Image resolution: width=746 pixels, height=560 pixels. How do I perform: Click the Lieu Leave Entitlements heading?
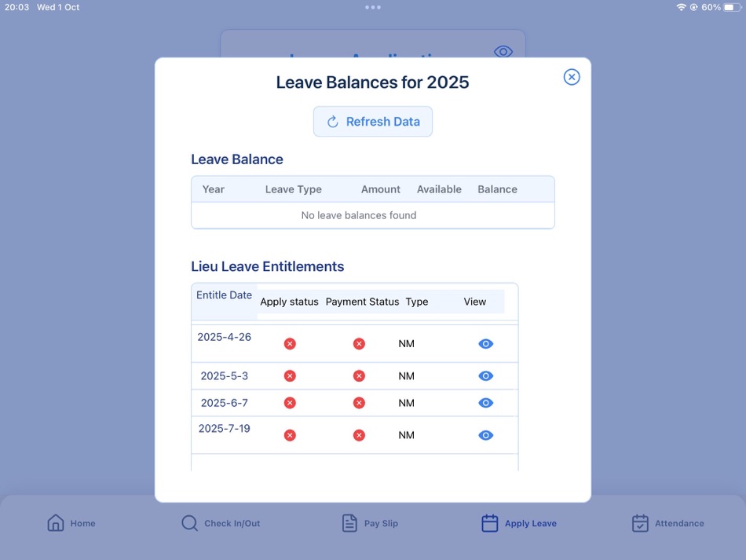tap(267, 266)
